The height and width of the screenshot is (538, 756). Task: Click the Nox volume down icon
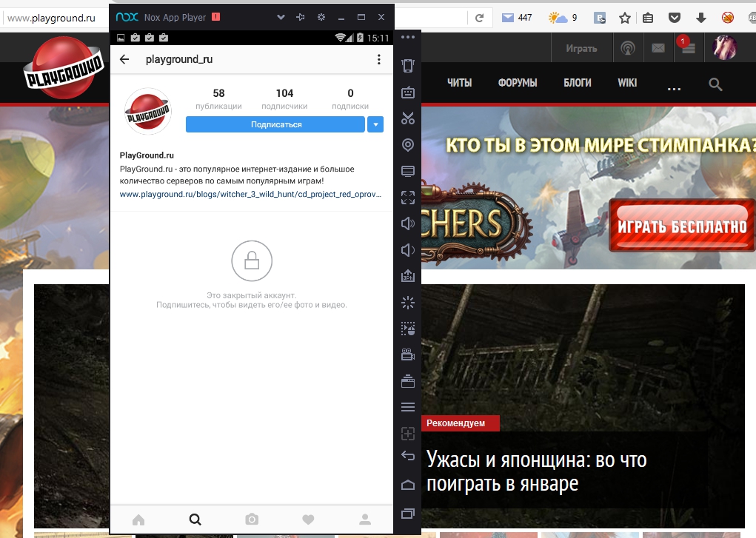(x=408, y=249)
